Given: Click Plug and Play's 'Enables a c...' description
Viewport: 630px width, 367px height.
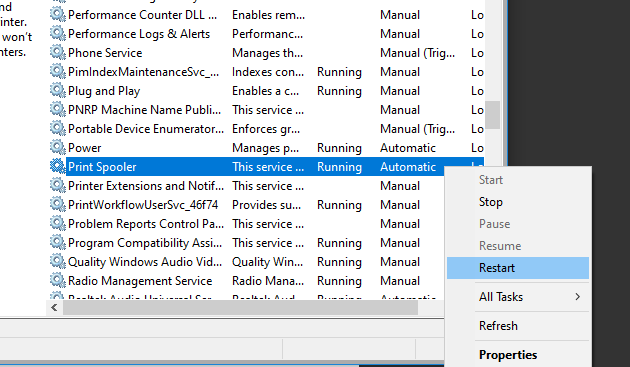Looking at the screenshot, I should pos(265,91).
